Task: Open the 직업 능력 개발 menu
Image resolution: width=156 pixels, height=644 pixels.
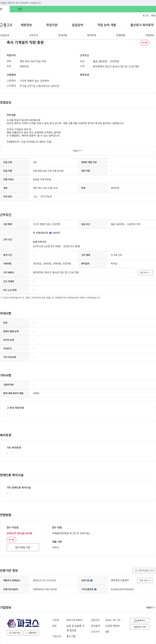Action: tap(107, 25)
